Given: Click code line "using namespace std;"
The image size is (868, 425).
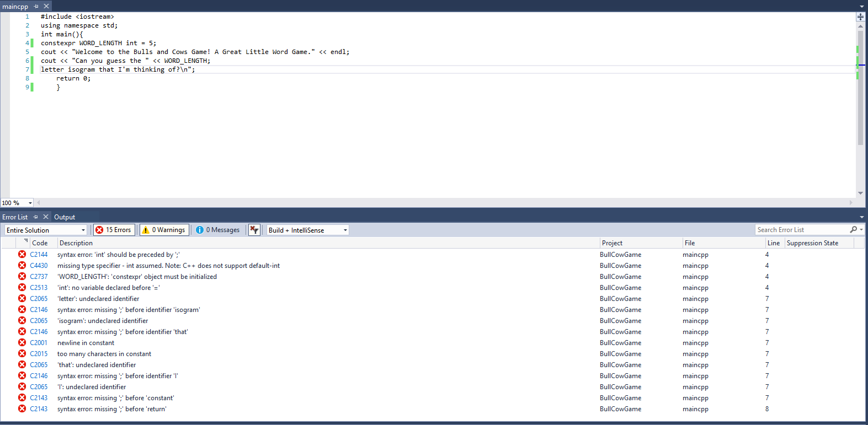Looking at the screenshot, I should pos(79,25).
